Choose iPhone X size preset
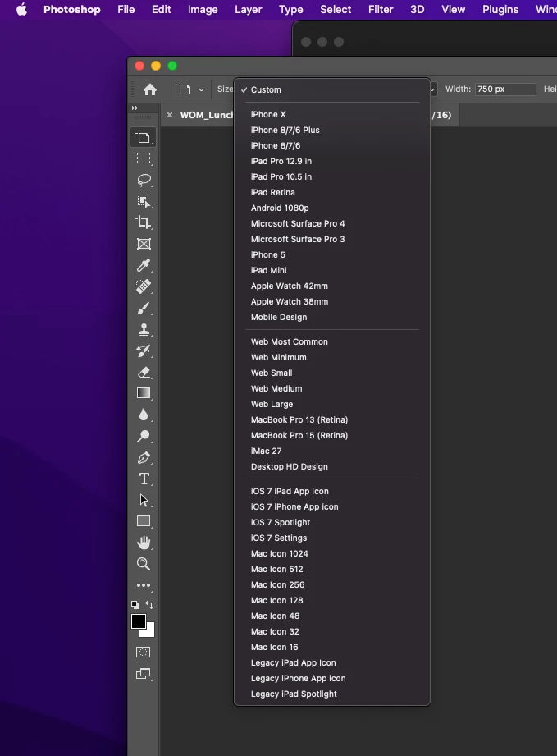This screenshot has height=756, width=557. [x=332, y=114]
